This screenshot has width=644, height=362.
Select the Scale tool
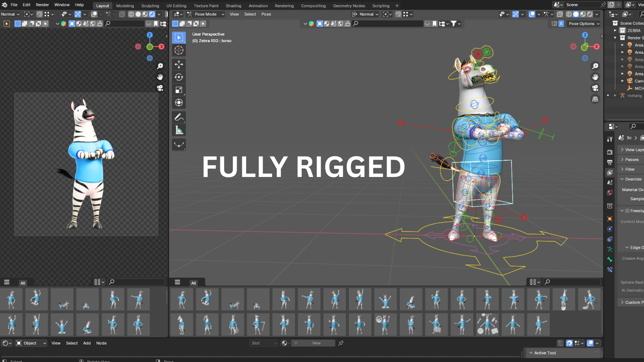(x=179, y=90)
